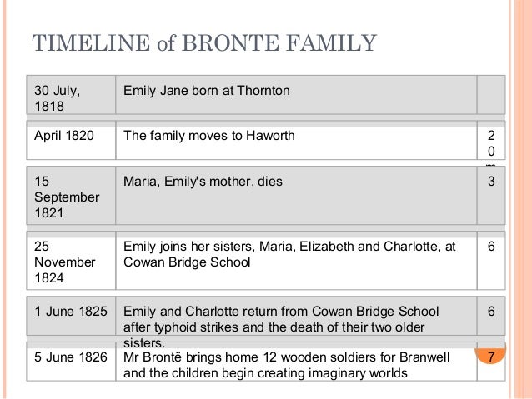The image size is (532, 399).
Task: Click the '3' cell in the 1821 row
Action: coord(490,181)
